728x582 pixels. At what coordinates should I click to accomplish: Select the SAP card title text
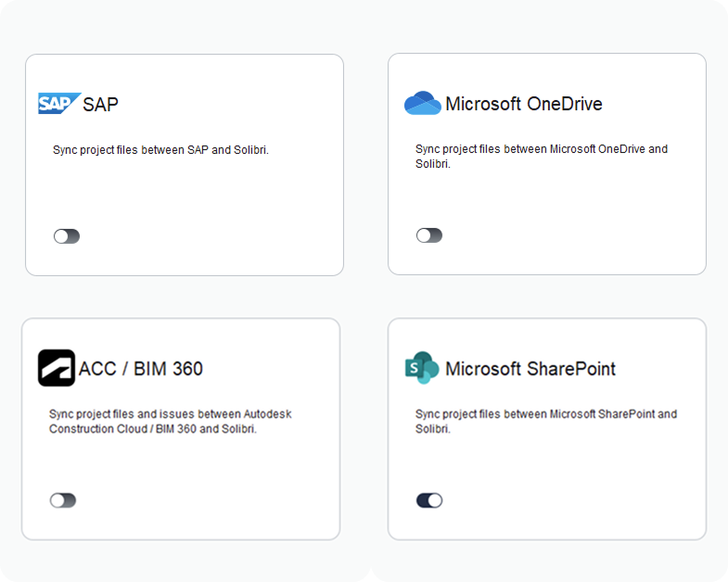point(100,105)
